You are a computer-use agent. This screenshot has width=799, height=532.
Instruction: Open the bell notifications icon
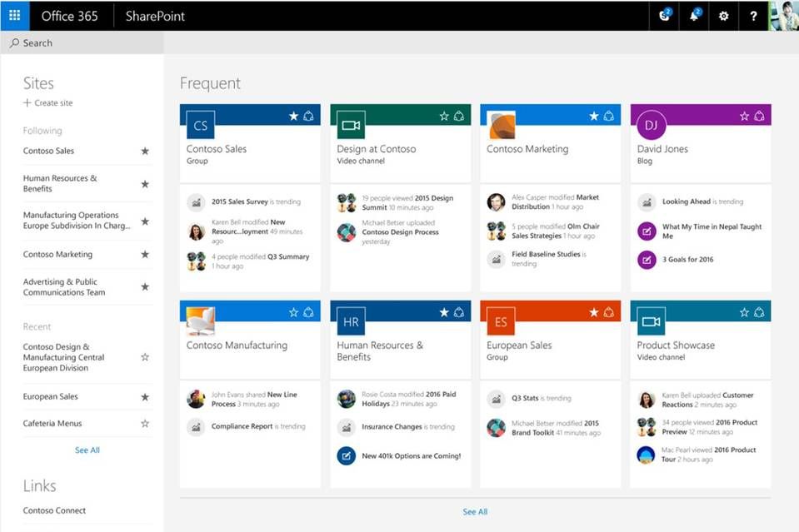694,16
